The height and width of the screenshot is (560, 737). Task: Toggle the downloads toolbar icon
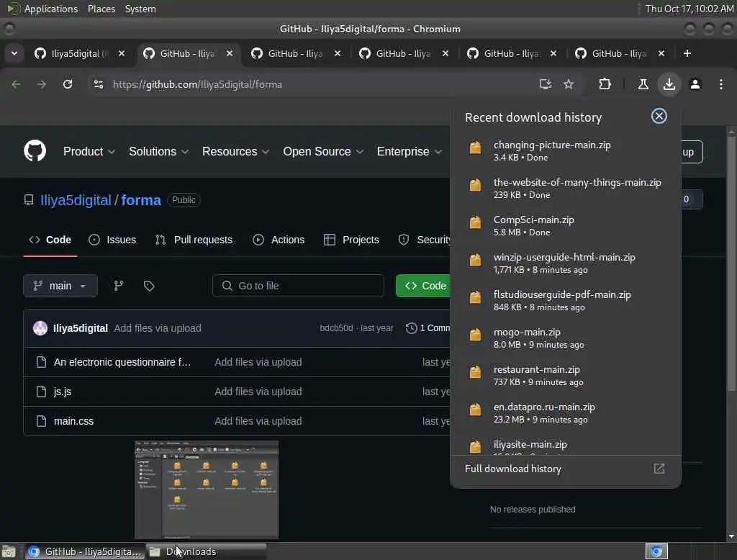(669, 84)
